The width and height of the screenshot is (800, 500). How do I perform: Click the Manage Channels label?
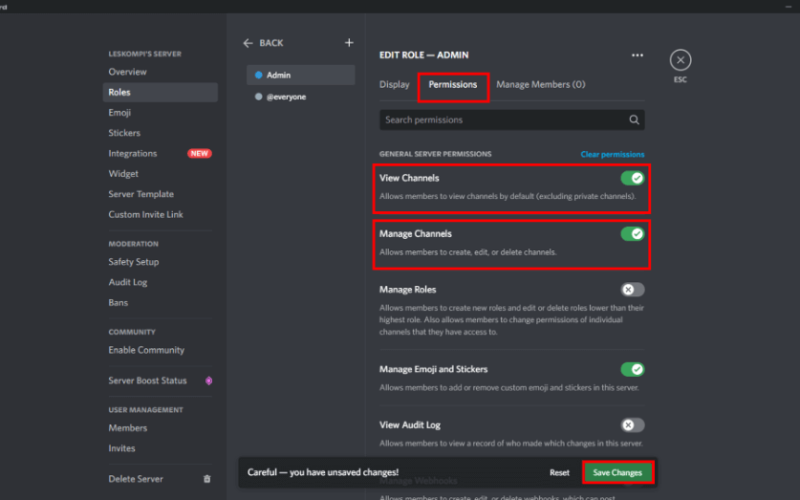coord(415,234)
